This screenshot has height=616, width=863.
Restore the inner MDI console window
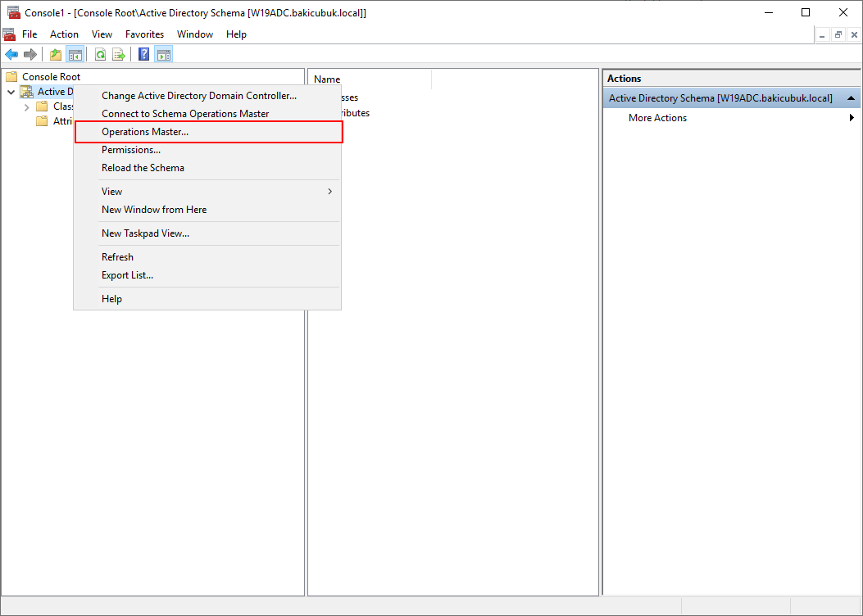pyautogui.click(x=838, y=34)
